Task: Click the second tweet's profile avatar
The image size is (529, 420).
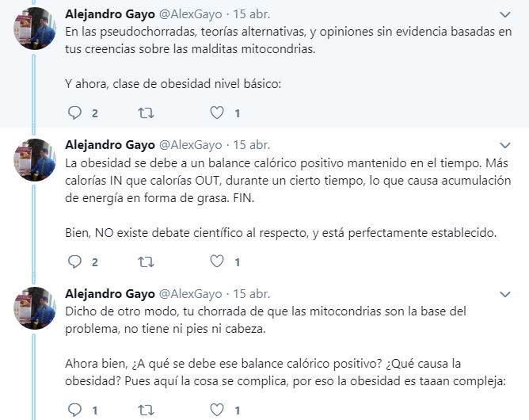Action: pyautogui.click(x=36, y=164)
